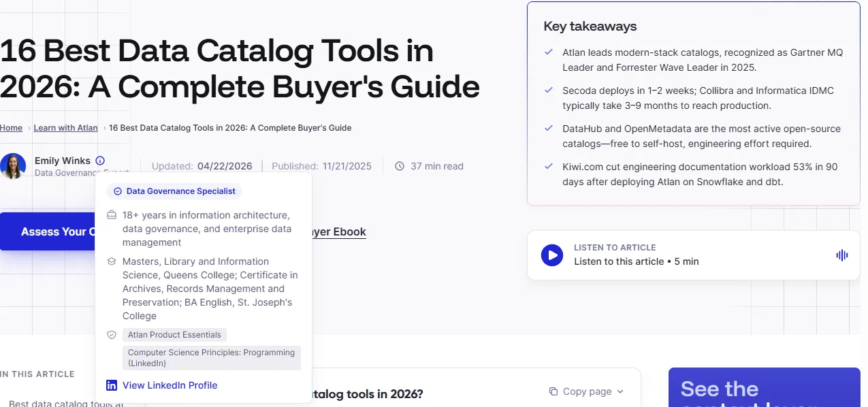Click the graduation cap education icon

[112, 261]
